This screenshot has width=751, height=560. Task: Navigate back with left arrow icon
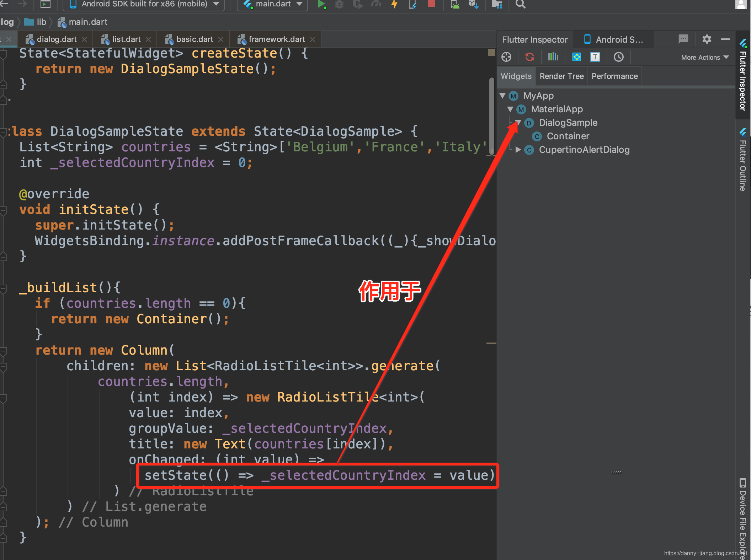coord(4,4)
